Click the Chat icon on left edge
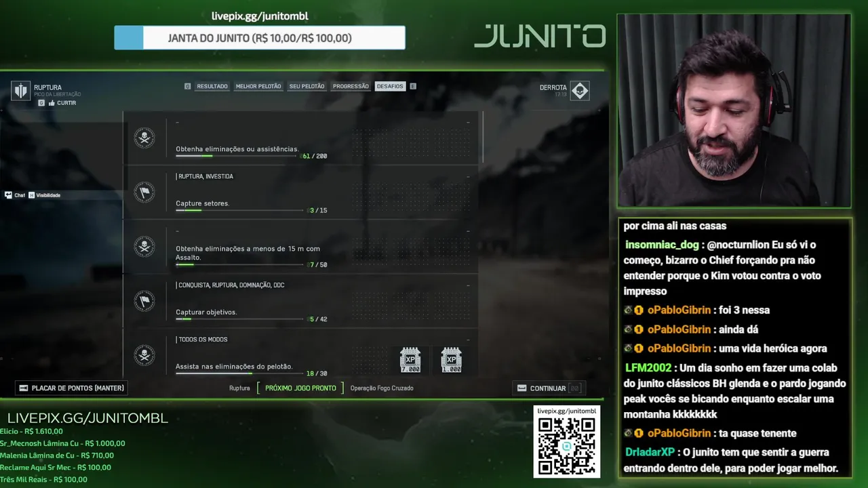 (x=8, y=195)
